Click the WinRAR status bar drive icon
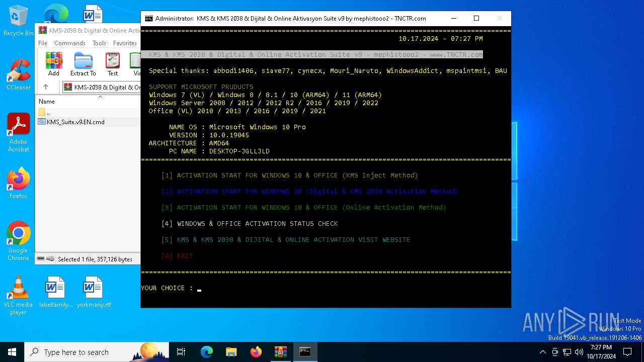Viewport: 644px width, 362px height. pos(41,259)
